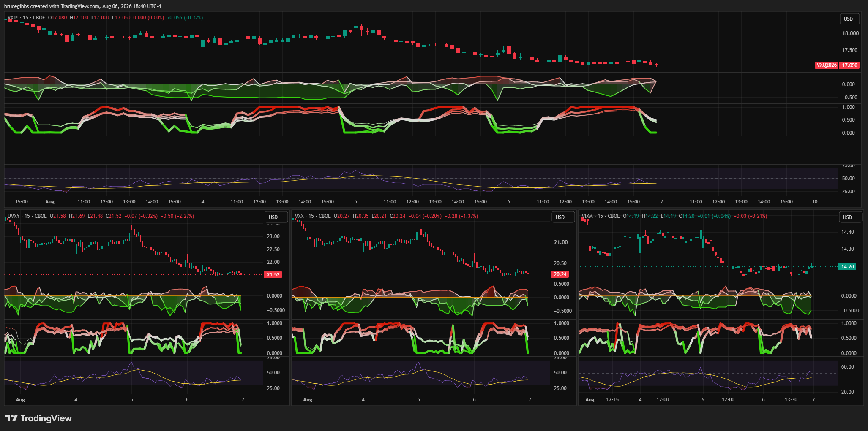Click the 23.00 price axis label on UVXY
This screenshot has width=868, height=431.
(273, 236)
